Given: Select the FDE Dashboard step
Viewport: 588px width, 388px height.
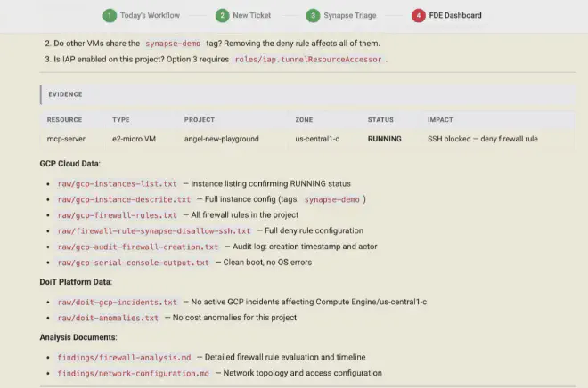Looking at the screenshot, I should tap(455, 15).
